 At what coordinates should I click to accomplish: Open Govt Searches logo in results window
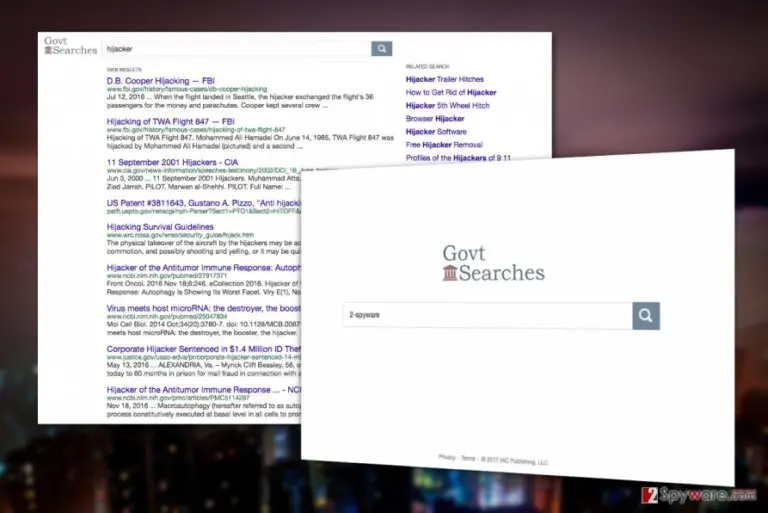tap(71, 46)
